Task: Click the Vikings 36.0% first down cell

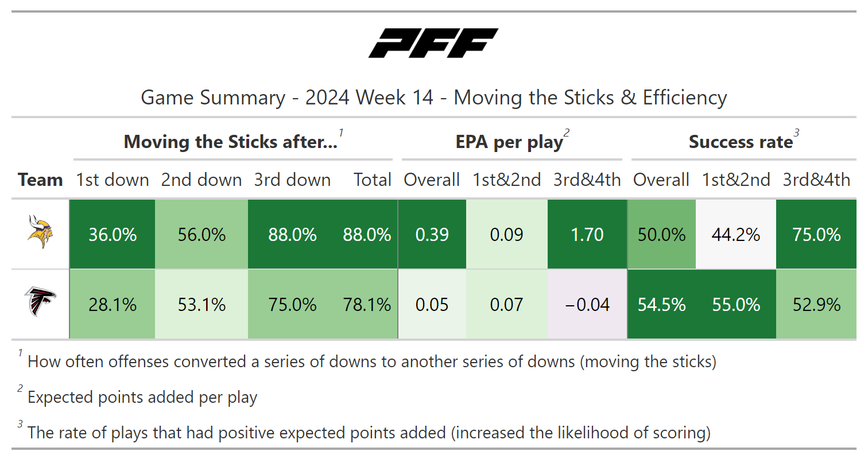Action: (113, 235)
